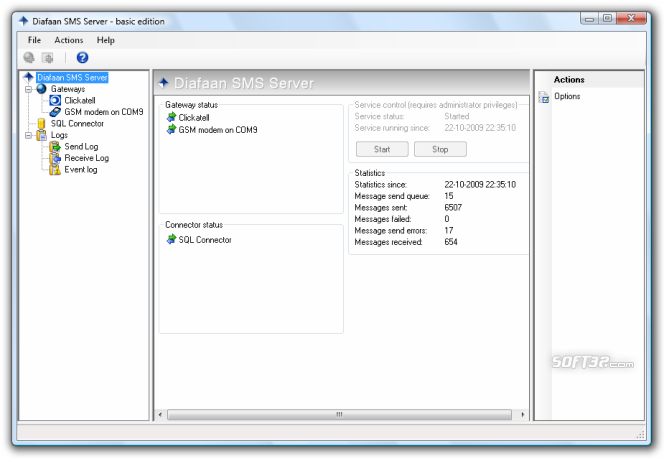Viewport: 664px width, 459px height.
Task: Open the Help menu
Action: click(106, 40)
